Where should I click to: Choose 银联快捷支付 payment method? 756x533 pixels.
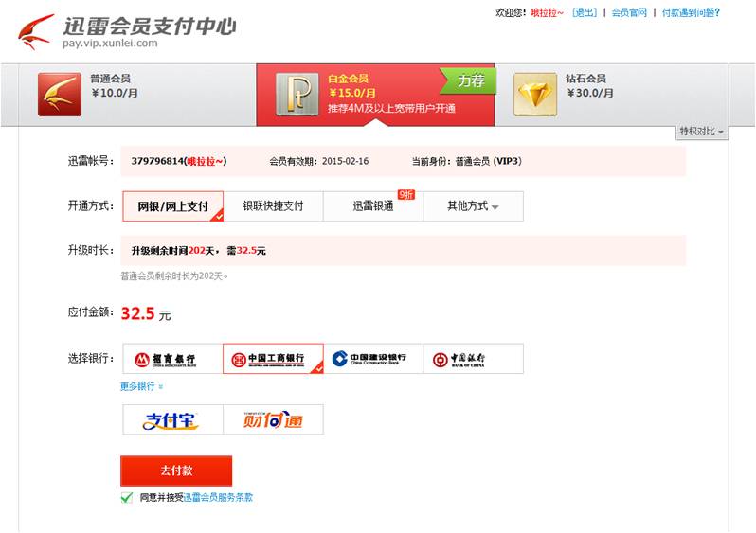click(x=274, y=206)
